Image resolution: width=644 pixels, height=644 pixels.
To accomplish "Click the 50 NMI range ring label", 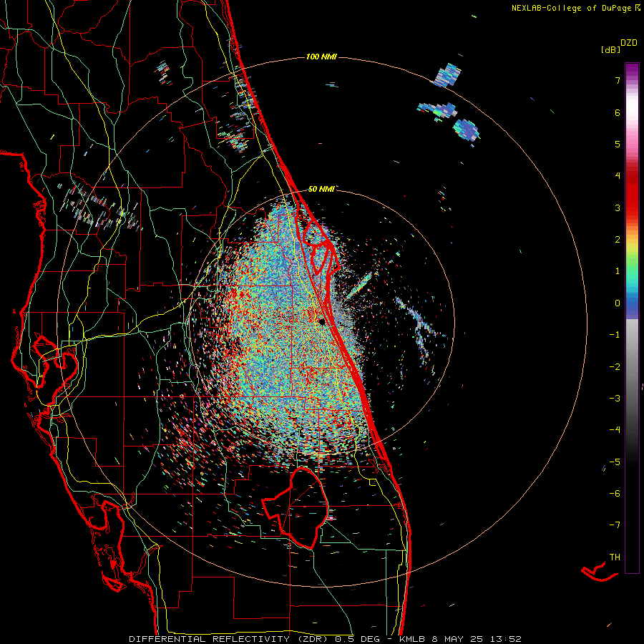I will coord(321,189).
